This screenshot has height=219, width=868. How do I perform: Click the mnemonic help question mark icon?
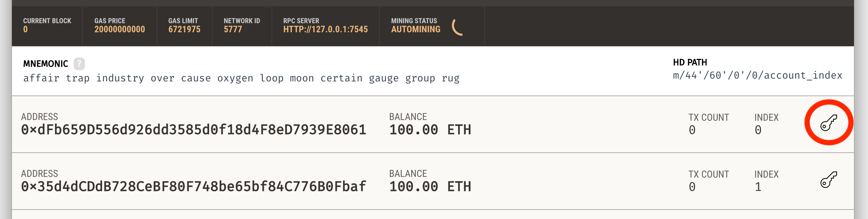[x=79, y=64]
